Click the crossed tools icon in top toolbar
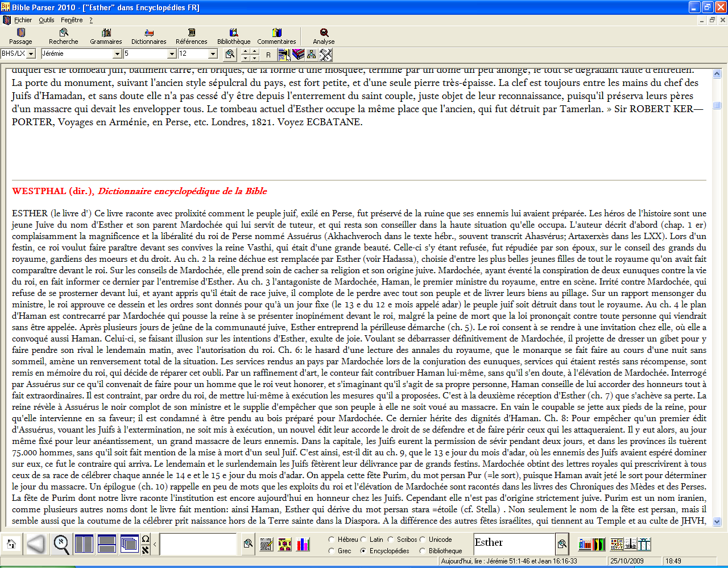728x568 pixels. pyautogui.click(x=325, y=55)
